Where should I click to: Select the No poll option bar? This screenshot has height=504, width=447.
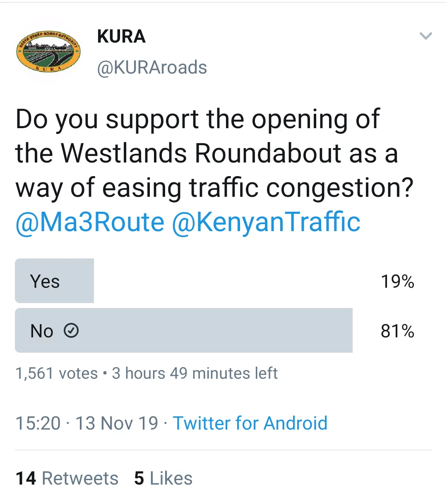click(x=215, y=330)
